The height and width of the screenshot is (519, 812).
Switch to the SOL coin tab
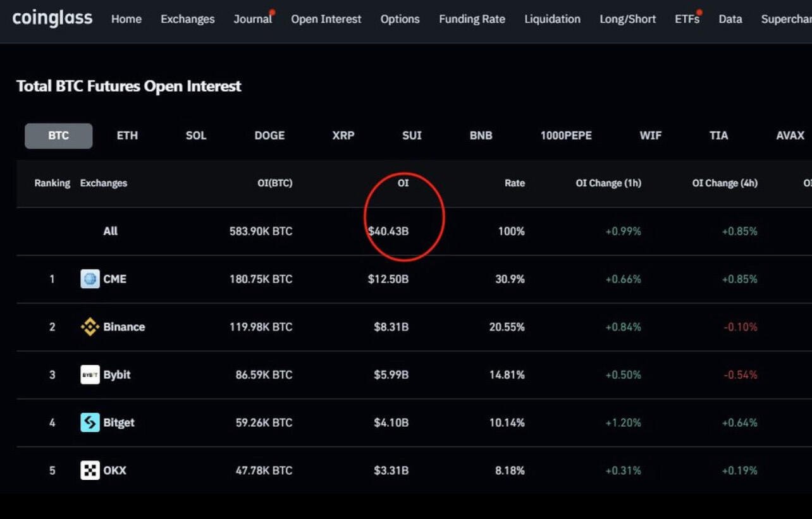click(x=196, y=135)
